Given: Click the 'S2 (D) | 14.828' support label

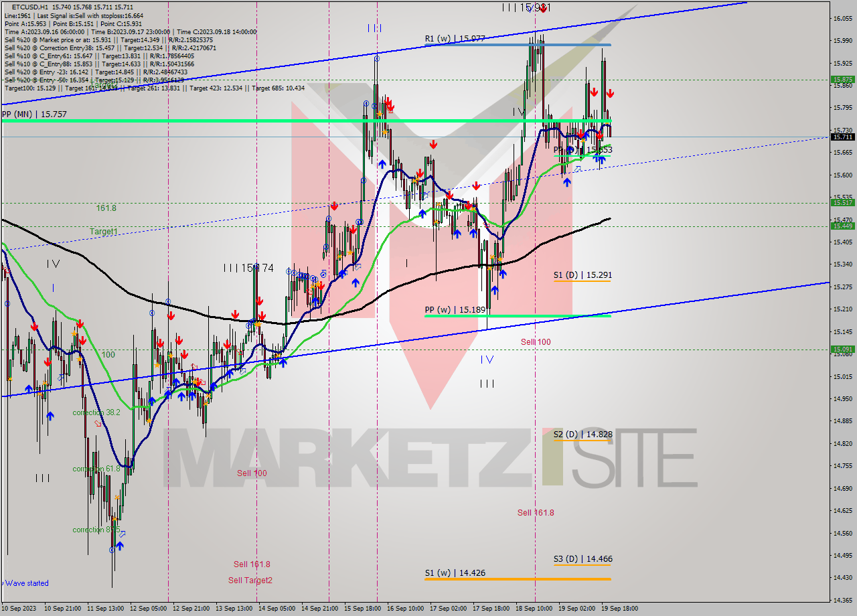Looking at the screenshot, I should (582, 435).
